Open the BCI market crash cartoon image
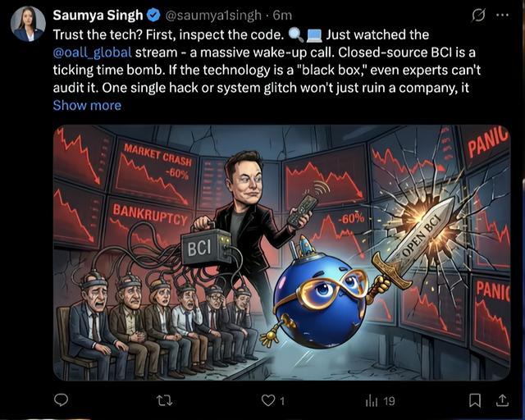 pyautogui.click(x=282, y=253)
